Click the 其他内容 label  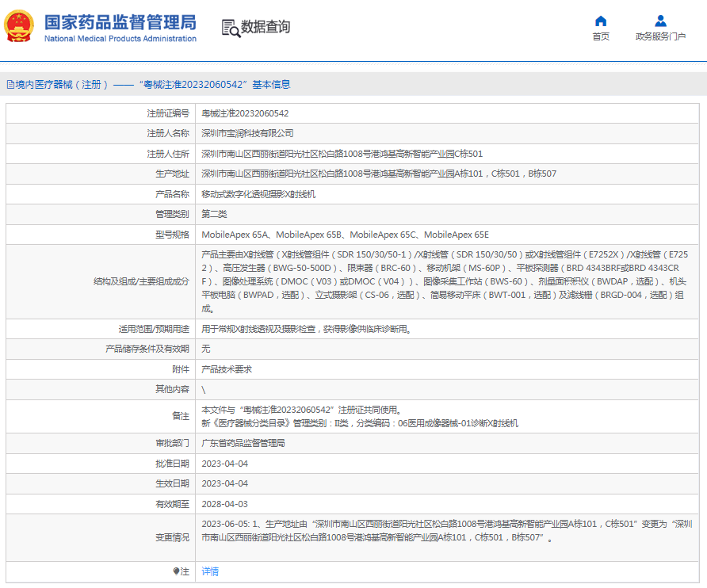172,388
